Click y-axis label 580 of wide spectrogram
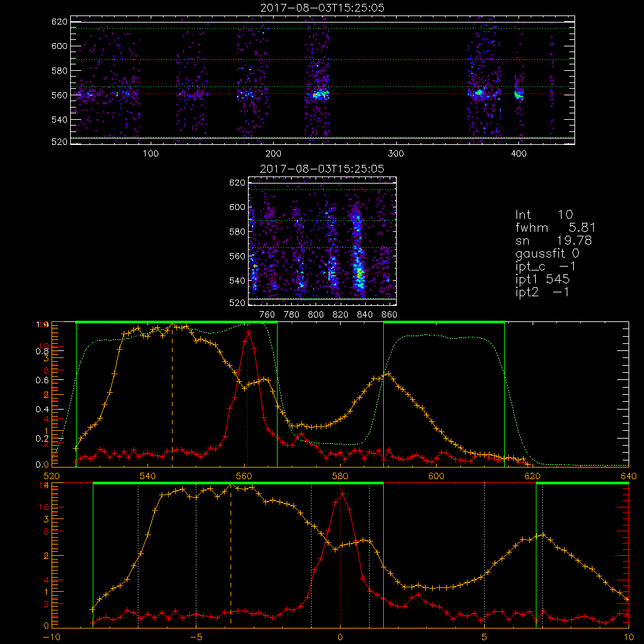Screen dimensions: 644x644 point(59,71)
